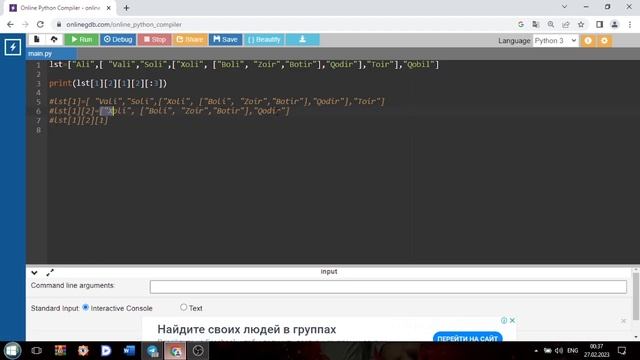Open the Language Python 3 dropdown
640x360 pixels.
coord(556,40)
